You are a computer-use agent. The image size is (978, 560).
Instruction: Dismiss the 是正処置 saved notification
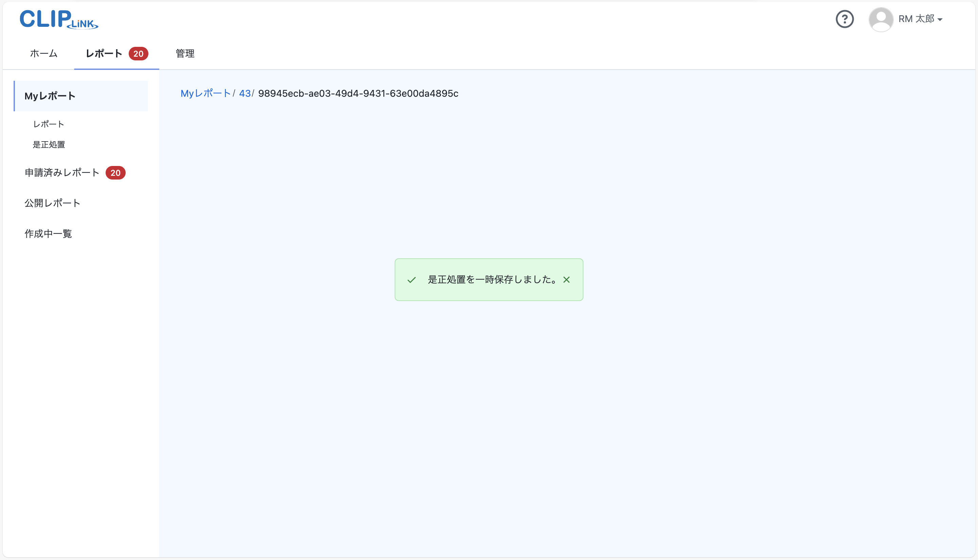(567, 280)
